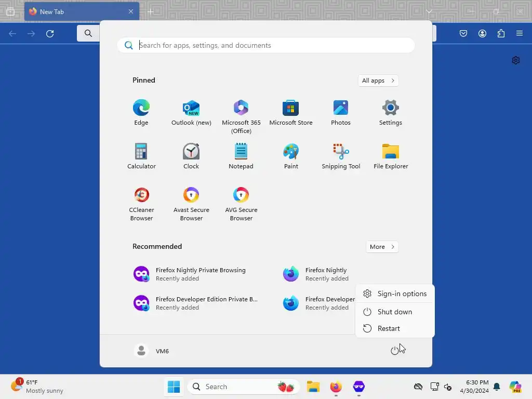
Task: Launch CCleaner Browser
Action: pos(141,204)
